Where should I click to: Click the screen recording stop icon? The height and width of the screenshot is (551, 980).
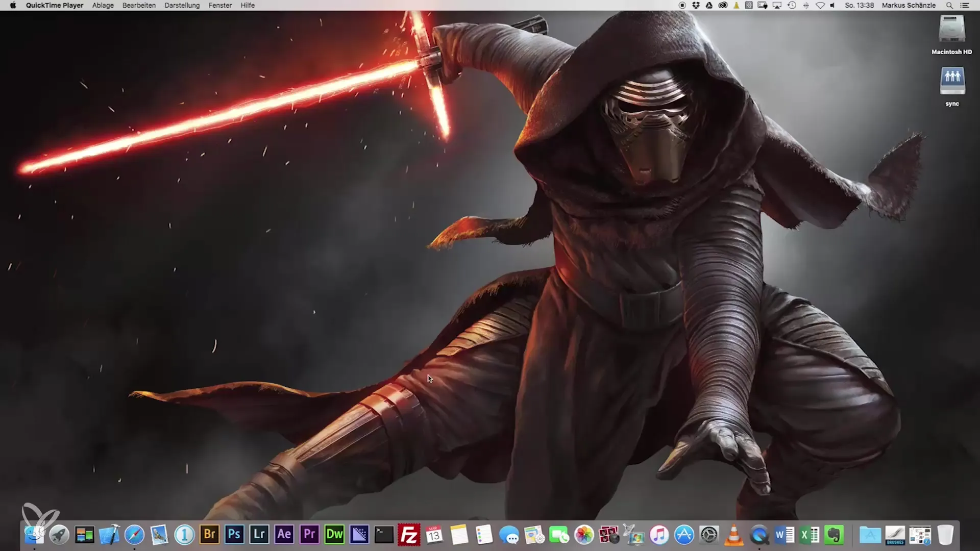pos(682,5)
